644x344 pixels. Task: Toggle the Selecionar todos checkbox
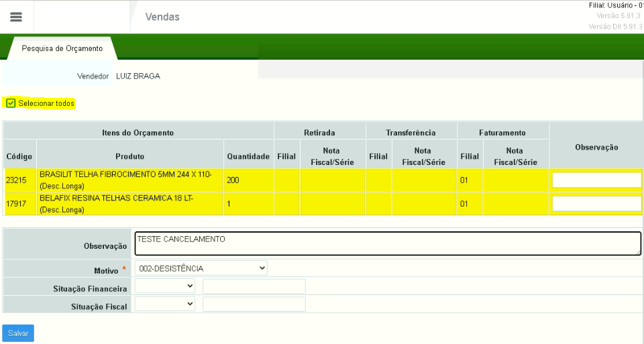[x=11, y=103]
